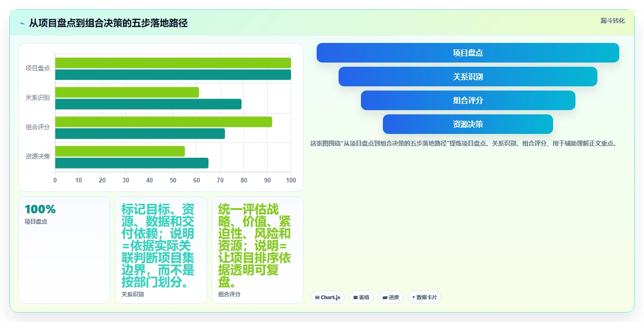Click the 关系识别 y-axis label in chart
The width and height of the screenshot is (644, 322).
[x=38, y=98]
